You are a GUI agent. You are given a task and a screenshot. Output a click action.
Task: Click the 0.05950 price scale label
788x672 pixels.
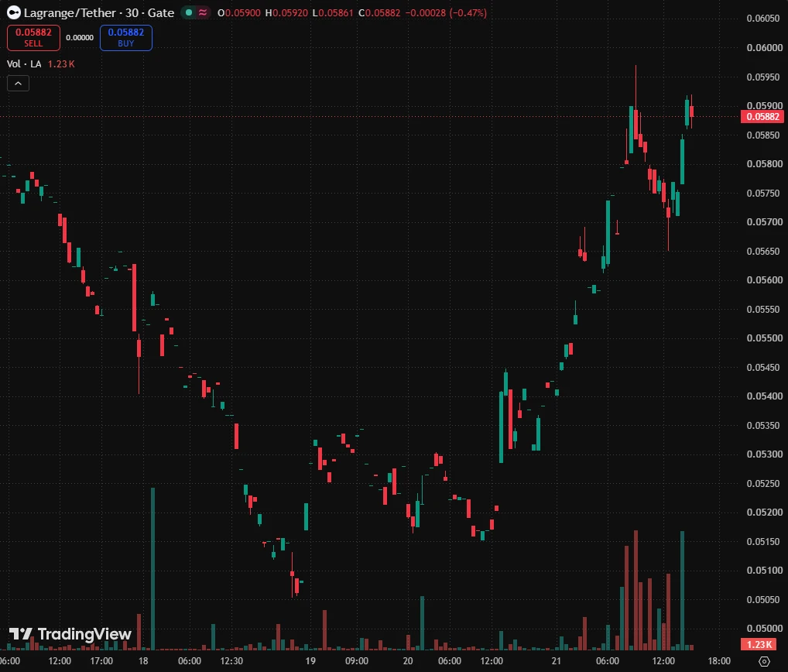(764, 77)
